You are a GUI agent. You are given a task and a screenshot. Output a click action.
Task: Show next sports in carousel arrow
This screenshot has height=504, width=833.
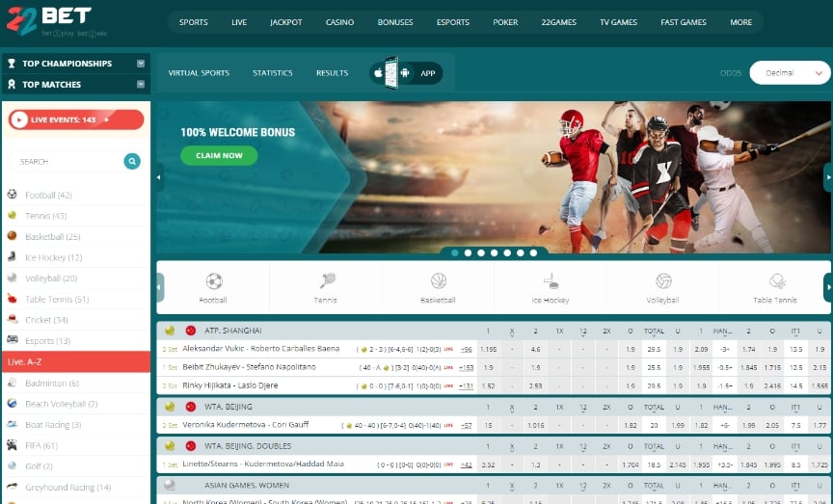[x=827, y=287]
